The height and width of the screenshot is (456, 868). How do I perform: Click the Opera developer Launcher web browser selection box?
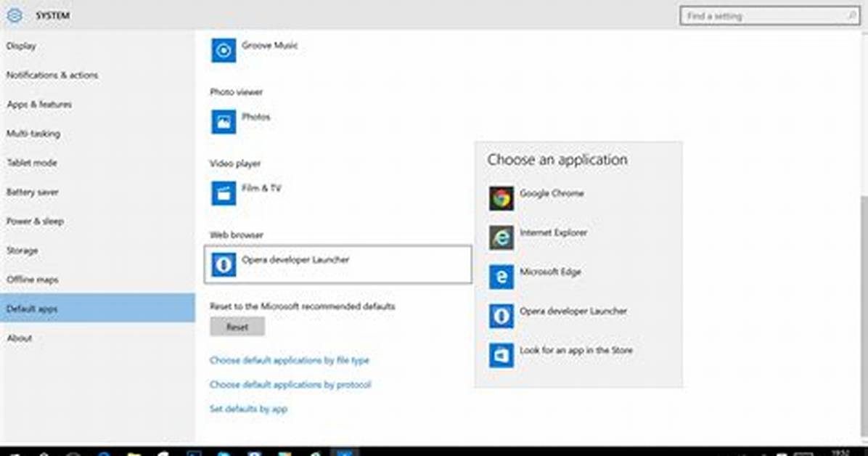[338, 264]
